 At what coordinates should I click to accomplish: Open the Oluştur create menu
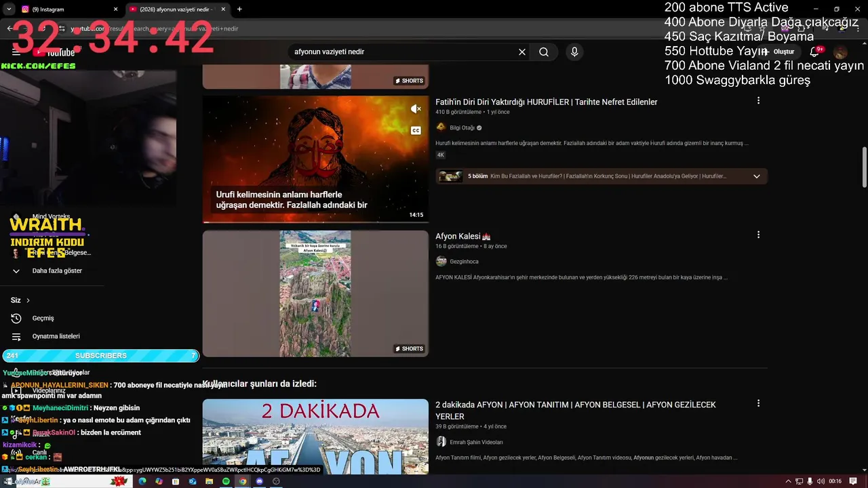click(x=778, y=52)
